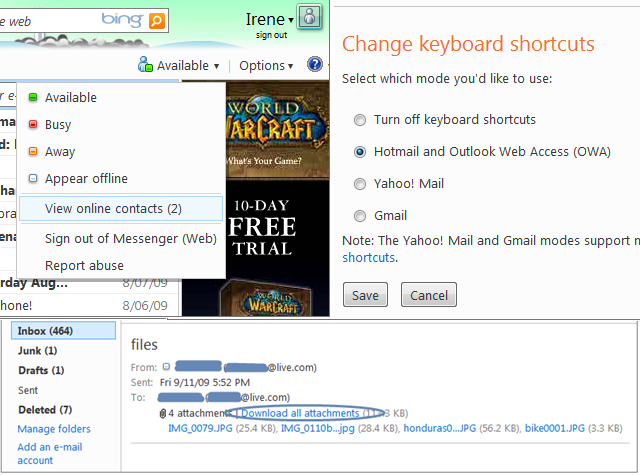Open the Sent folder
The image size is (640, 475).
tap(28, 391)
